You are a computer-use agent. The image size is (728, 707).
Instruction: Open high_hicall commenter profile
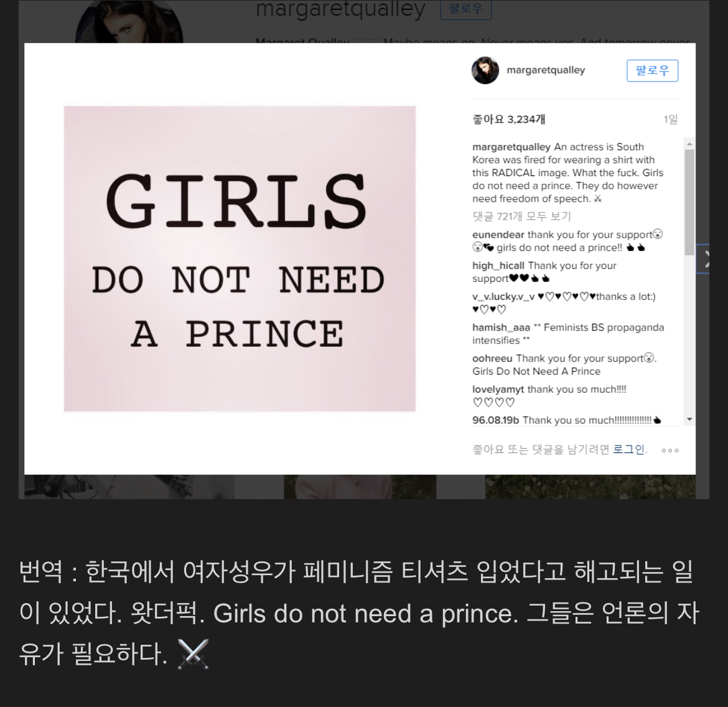[x=498, y=266]
